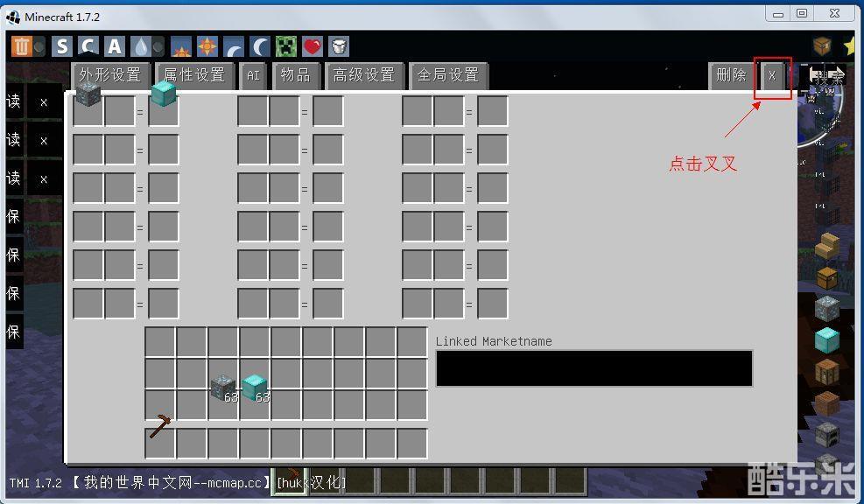The image size is (864, 504).
Task: Switch to the AI tab
Action: tap(253, 75)
